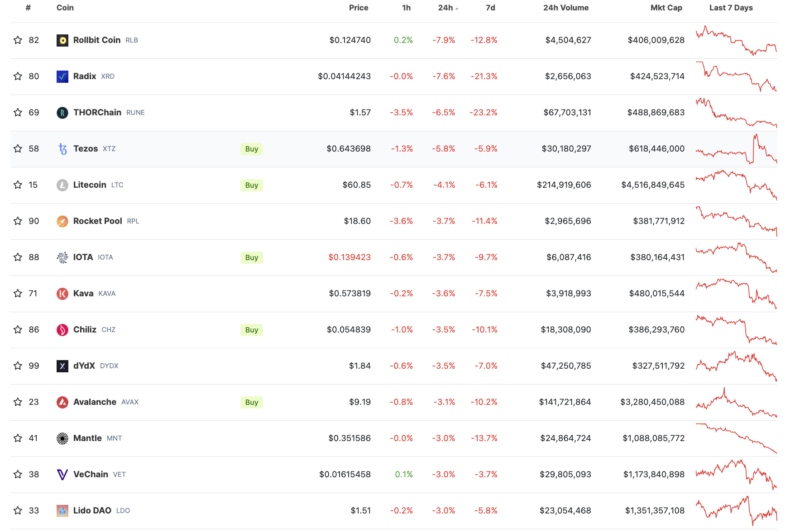Click the THORChain logo icon

pos(62,113)
